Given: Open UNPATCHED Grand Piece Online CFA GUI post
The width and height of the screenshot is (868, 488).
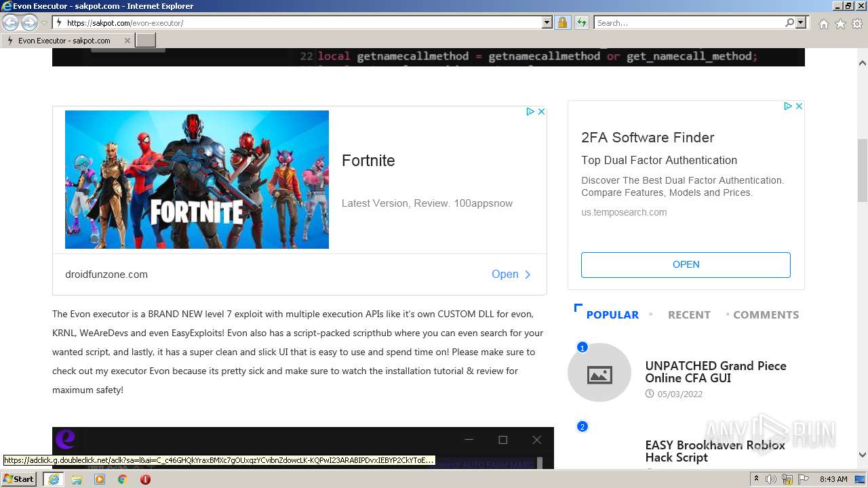Looking at the screenshot, I should 715,371.
